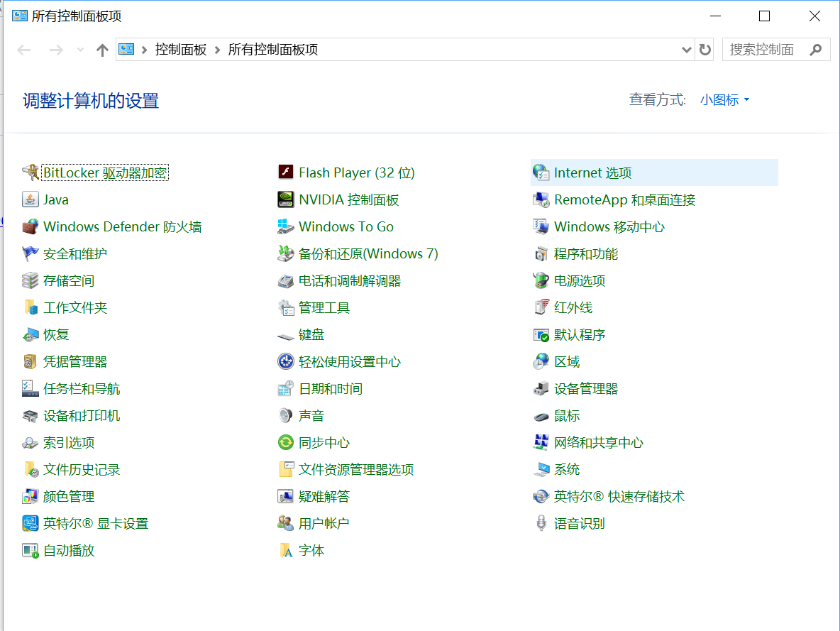
Task: Open 鼠标 link
Action: (567, 415)
